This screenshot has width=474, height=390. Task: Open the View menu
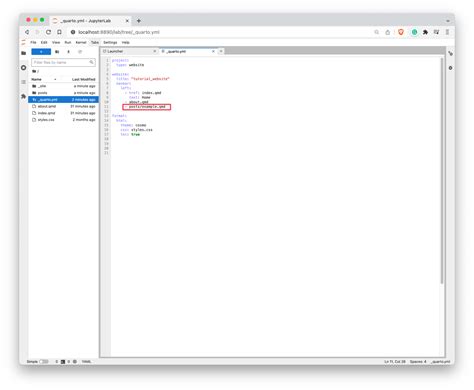coord(56,43)
